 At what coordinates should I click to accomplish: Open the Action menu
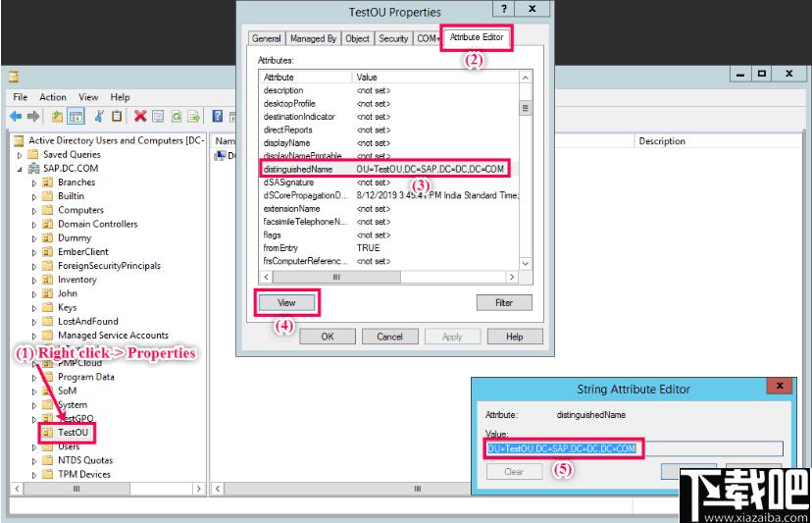53,97
